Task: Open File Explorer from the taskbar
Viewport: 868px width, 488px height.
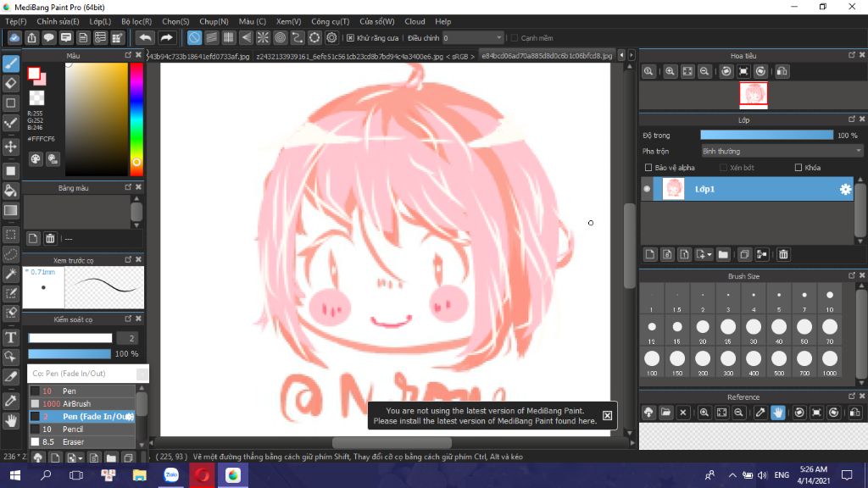Action: coord(140,475)
